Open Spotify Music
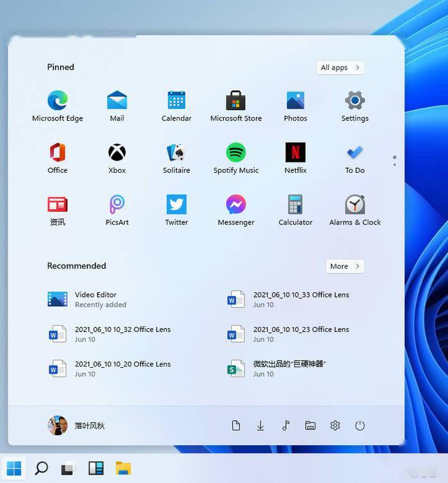 click(x=236, y=158)
